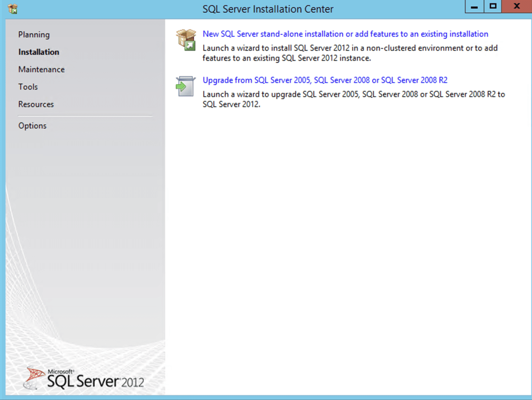Screen dimensions: 532x400
Task: Close the SQL Server Installation Center
Action: [x=516, y=7]
